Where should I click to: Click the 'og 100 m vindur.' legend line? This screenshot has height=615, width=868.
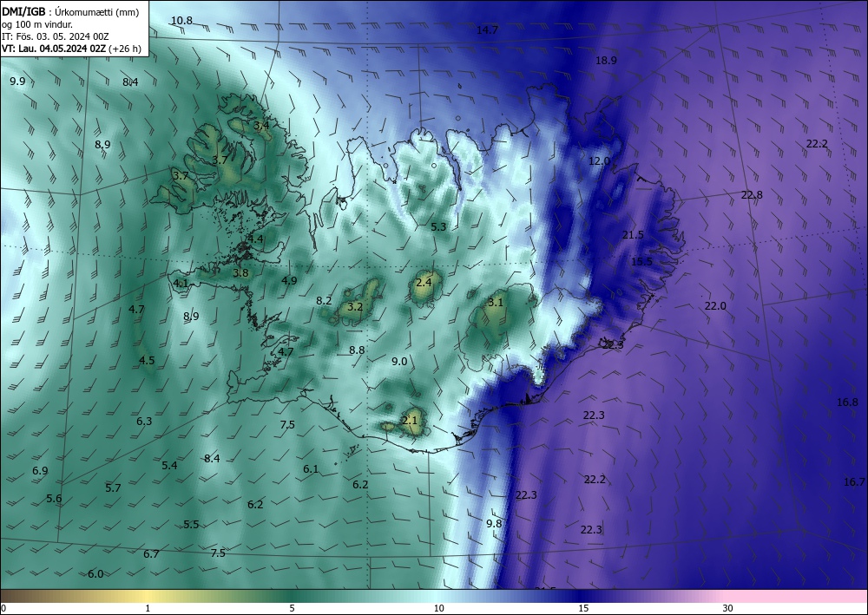point(37,24)
